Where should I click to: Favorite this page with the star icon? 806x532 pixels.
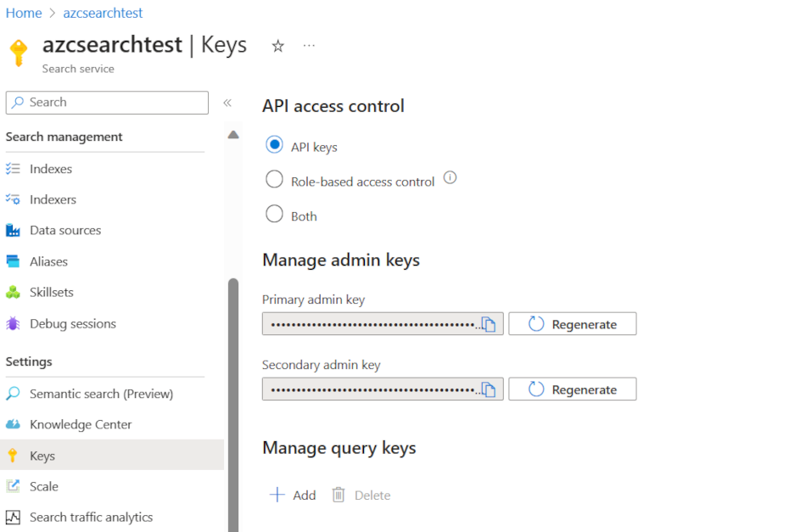pyautogui.click(x=277, y=47)
